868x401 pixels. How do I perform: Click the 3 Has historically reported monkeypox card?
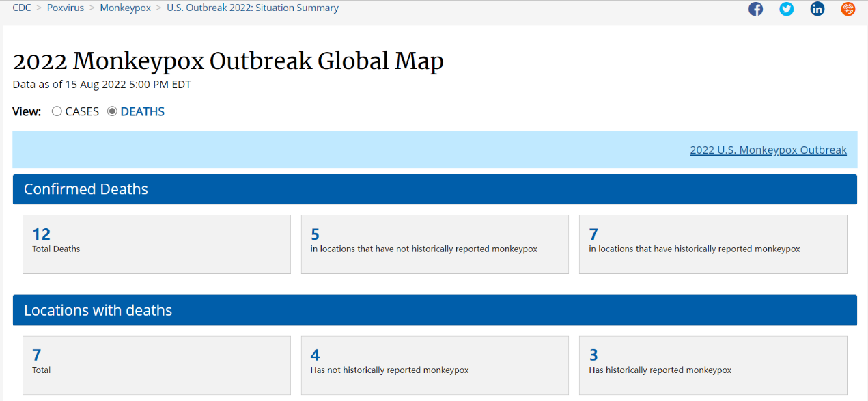(713, 365)
